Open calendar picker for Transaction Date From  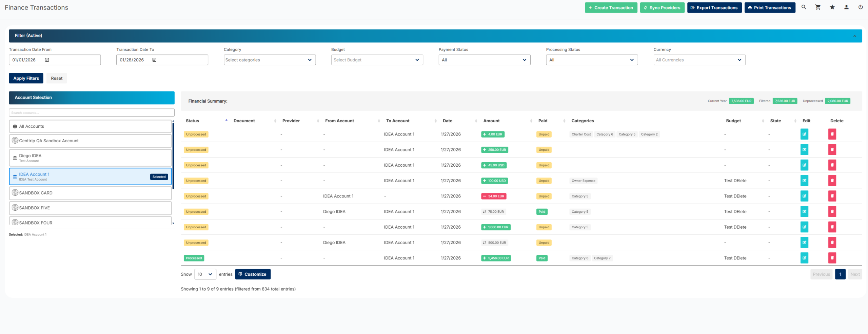click(x=47, y=60)
